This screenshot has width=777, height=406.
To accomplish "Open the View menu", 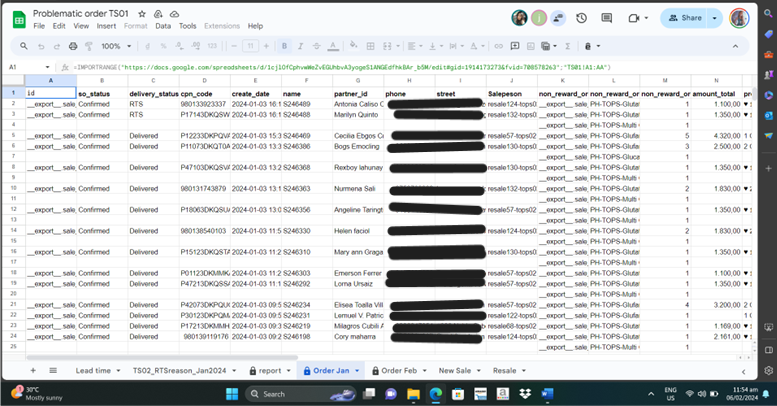I will click(x=81, y=26).
